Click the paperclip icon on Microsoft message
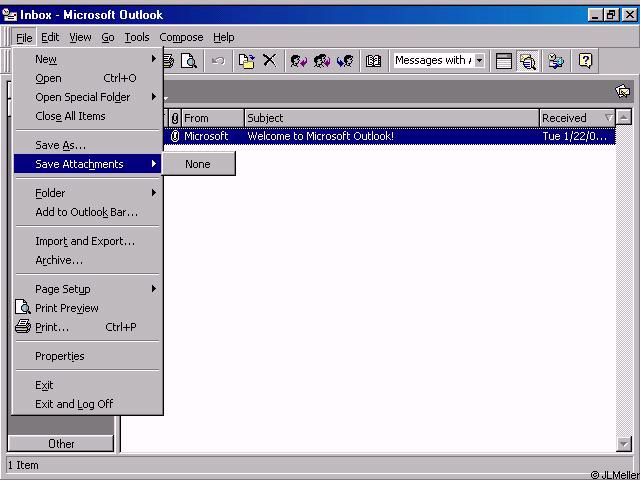This screenshot has height=480, width=640. [175, 136]
